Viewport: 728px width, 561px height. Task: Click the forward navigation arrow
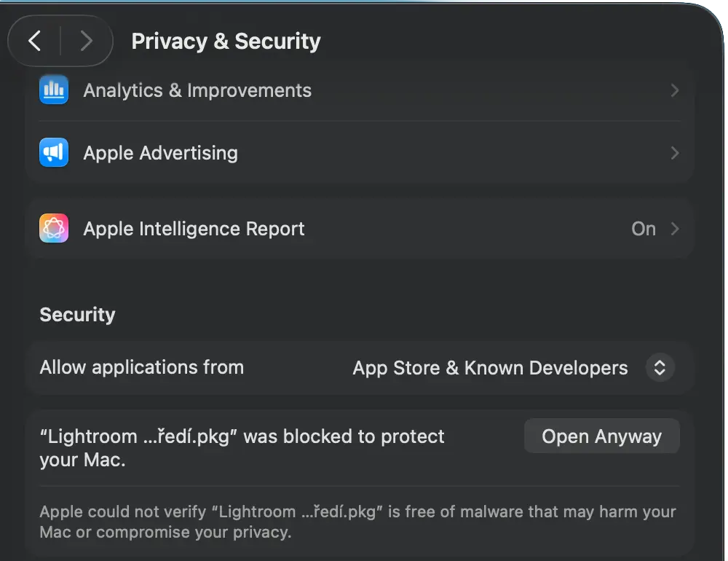click(87, 41)
